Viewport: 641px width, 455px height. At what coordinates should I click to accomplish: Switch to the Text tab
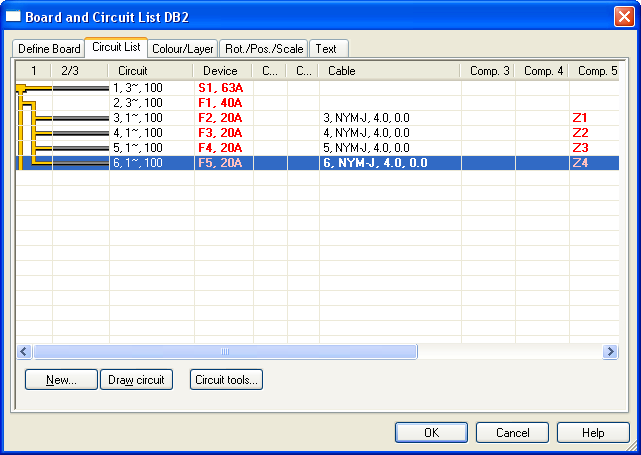pyautogui.click(x=329, y=49)
